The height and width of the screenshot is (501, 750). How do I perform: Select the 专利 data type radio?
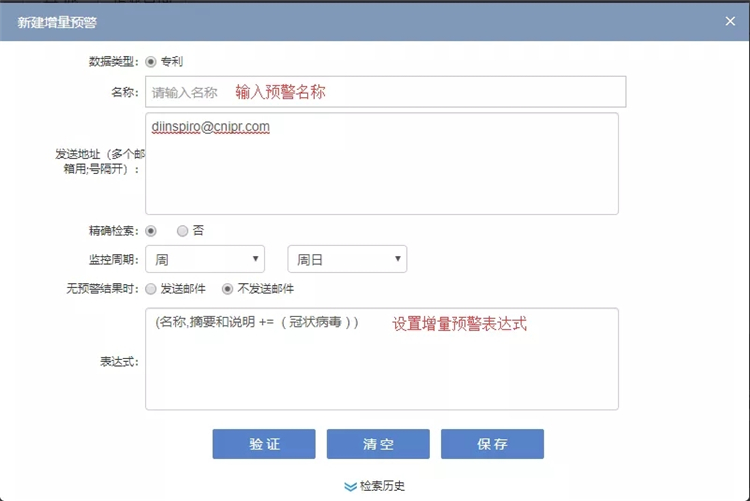tap(151, 61)
